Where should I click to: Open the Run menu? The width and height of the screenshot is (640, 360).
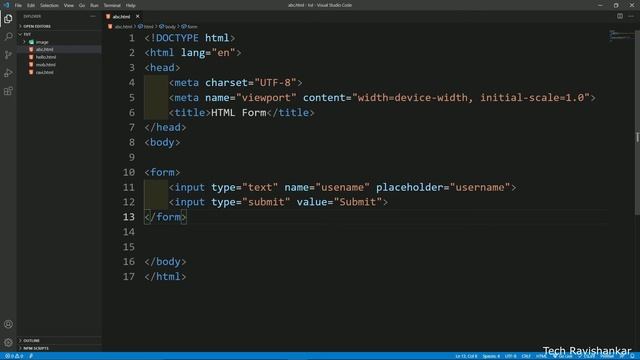[94, 5]
